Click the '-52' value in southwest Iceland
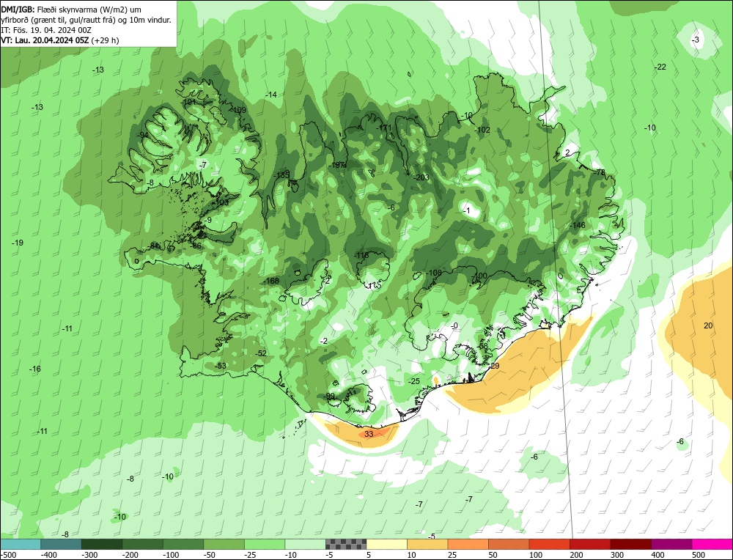The width and height of the screenshot is (733, 560). pos(261,353)
